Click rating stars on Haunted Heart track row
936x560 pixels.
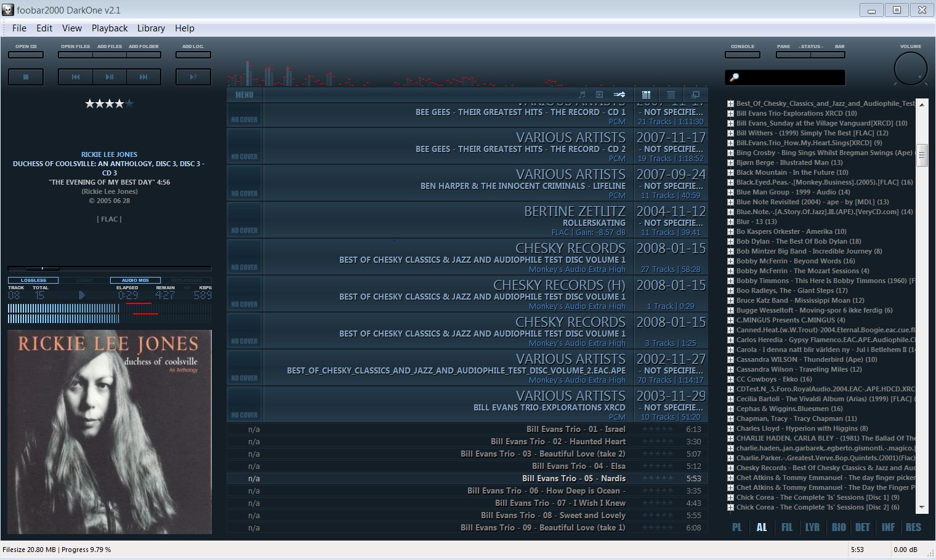click(x=658, y=441)
